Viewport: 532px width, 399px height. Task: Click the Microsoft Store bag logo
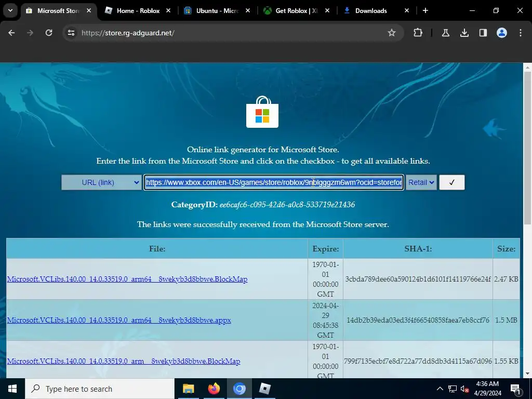click(x=262, y=112)
